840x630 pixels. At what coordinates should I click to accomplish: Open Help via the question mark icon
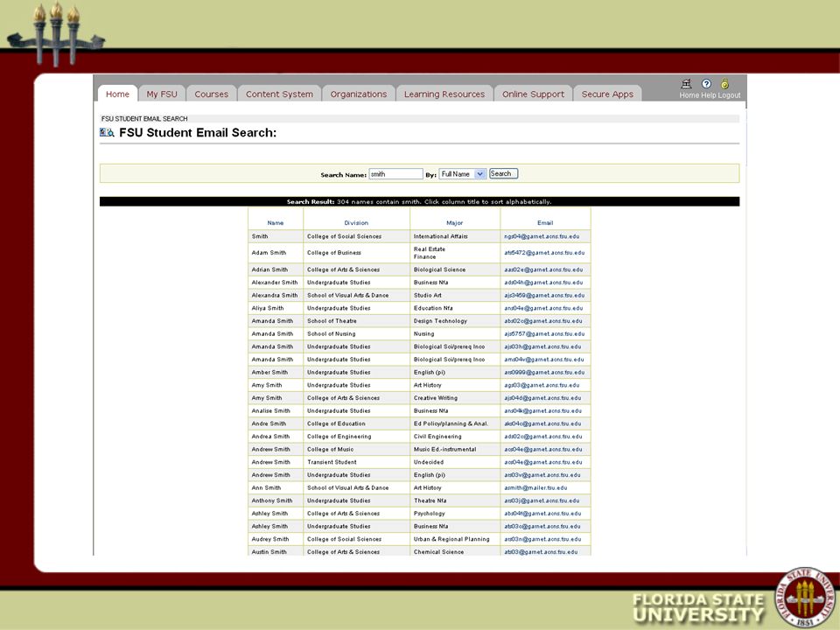click(x=706, y=84)
